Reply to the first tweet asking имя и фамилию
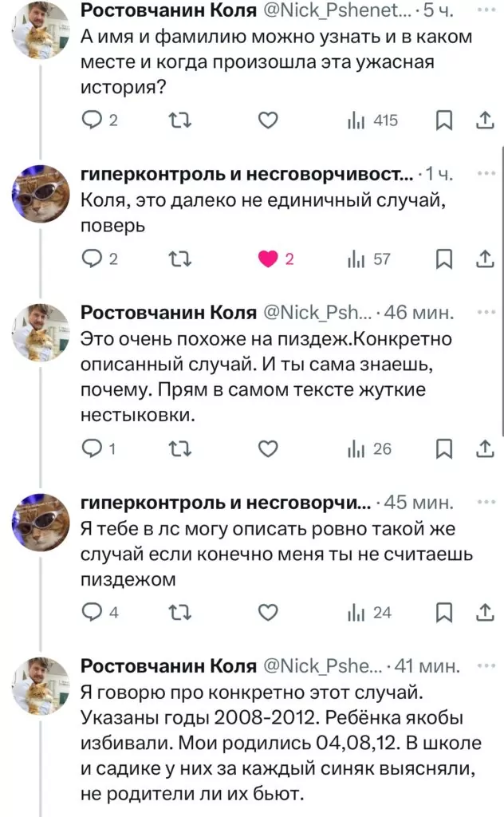Viewport: 504px width, 817px height. click(x=93, y=120)
